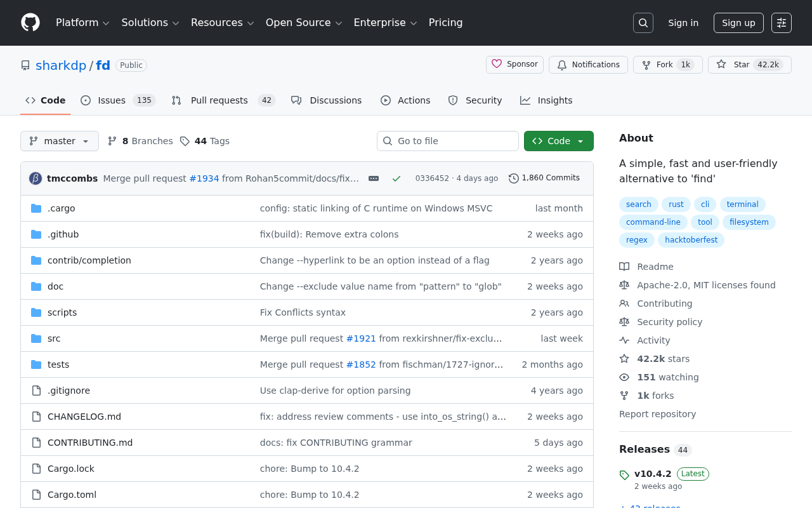This screenshot has height=508, width=812.
Task: Open the green Code dropdown
Action: (558, 141)
